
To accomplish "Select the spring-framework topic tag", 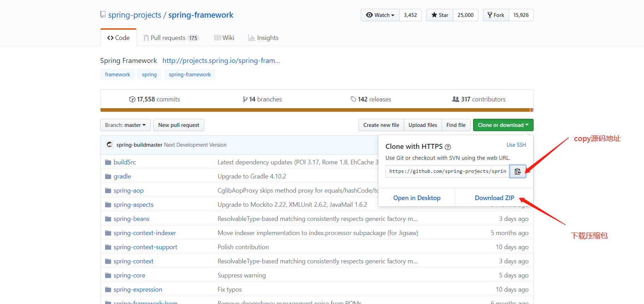I will 190,75.
